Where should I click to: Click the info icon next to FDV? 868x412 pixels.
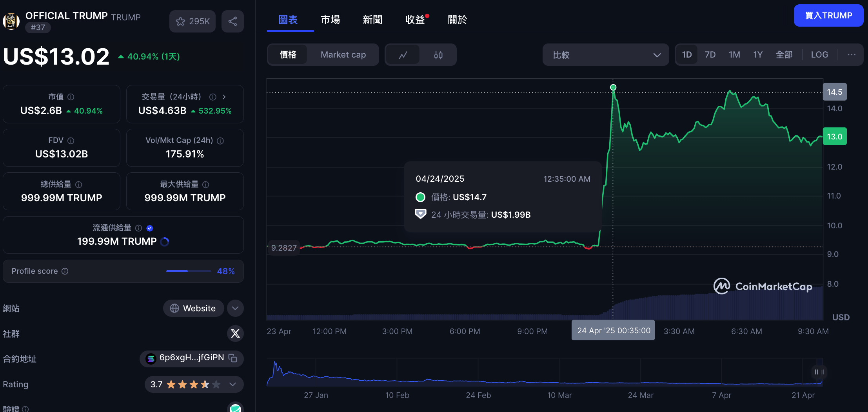[71, 141]
